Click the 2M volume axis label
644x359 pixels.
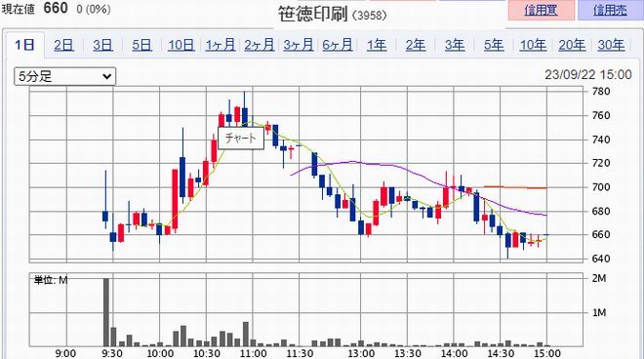coord(599,278)
